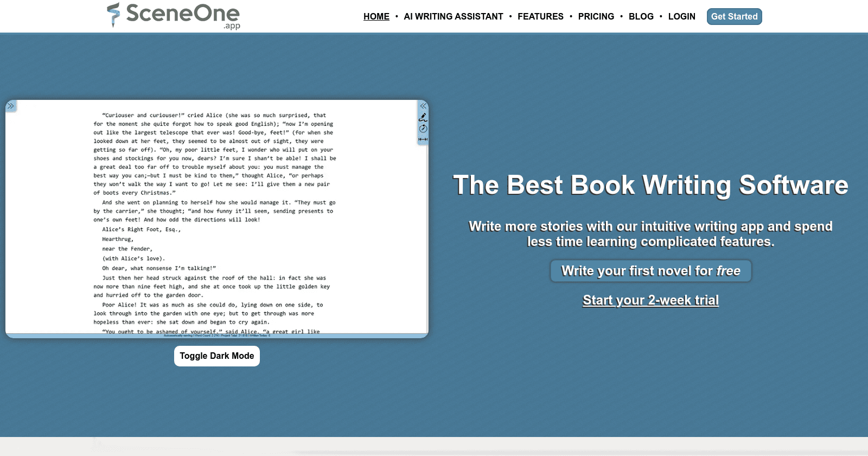
Task: Click the SceneOne.app logo
Action: point(174,16)
